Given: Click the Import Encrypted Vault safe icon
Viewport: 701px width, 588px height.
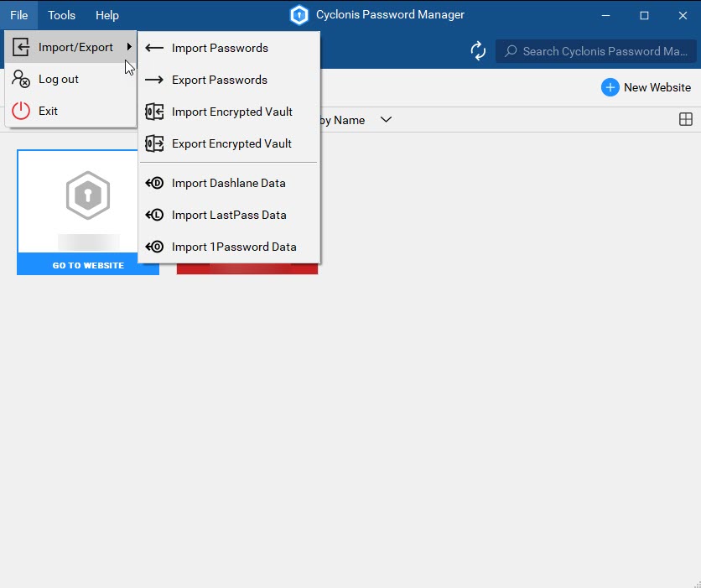Looking at the screenshot, I should [154, 112].
